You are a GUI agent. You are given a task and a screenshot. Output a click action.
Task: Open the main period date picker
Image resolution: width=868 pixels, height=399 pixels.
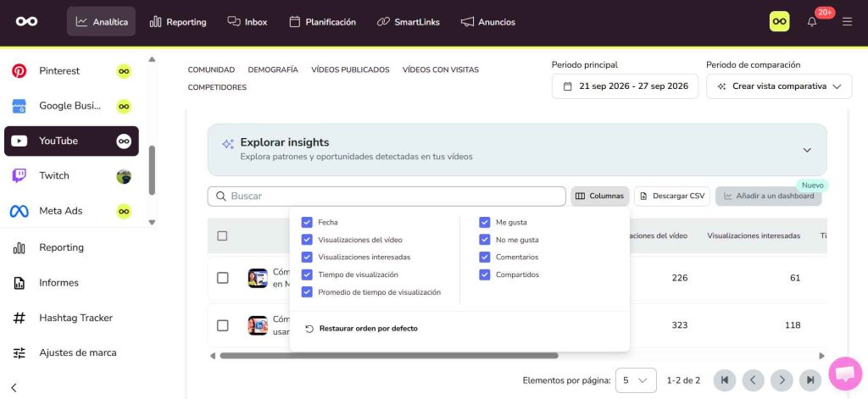[625, 86]
